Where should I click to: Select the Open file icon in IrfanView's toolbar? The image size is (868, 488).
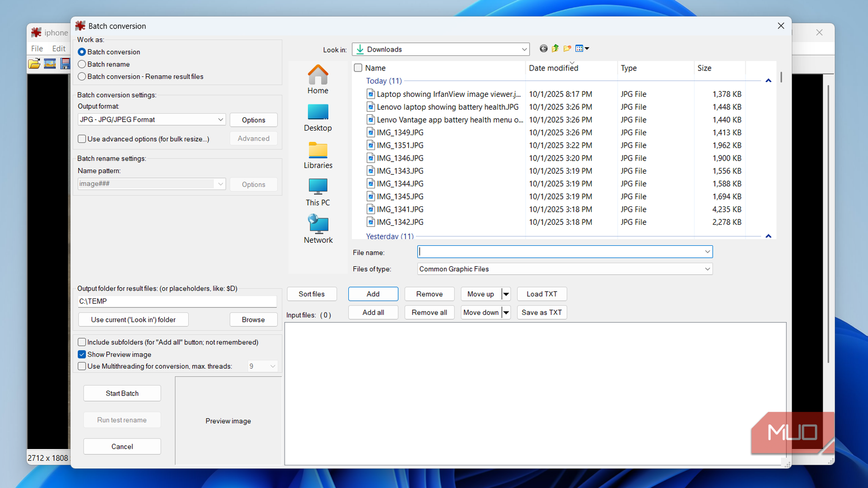34,63
